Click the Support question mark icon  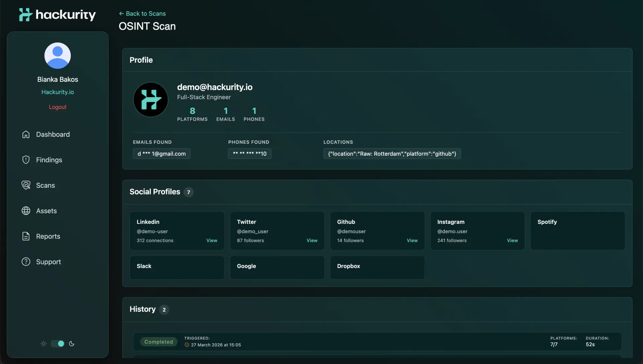(x=26, y=262)
